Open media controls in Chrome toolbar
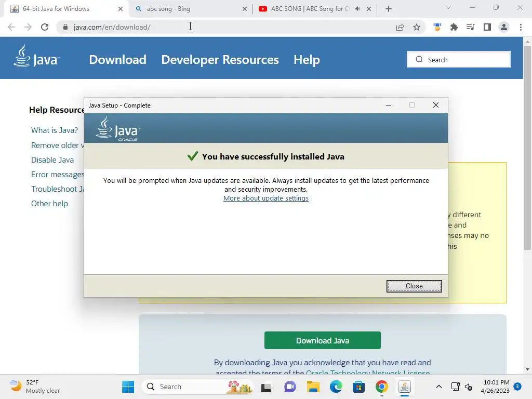The width and height of the screenshot is (532, 399). pos(470,27)
